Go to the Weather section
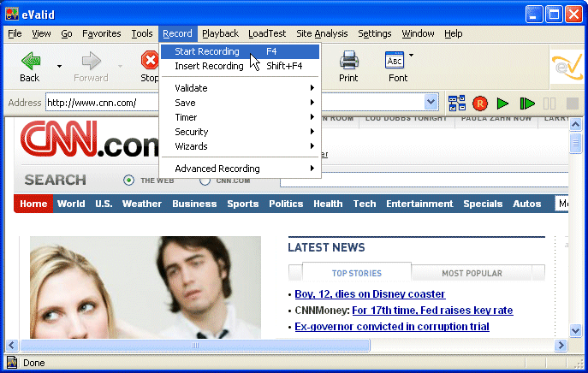Image resolution: width=588 pixels, height=373 pixels. pyautogui.click(x=142, y=204)
